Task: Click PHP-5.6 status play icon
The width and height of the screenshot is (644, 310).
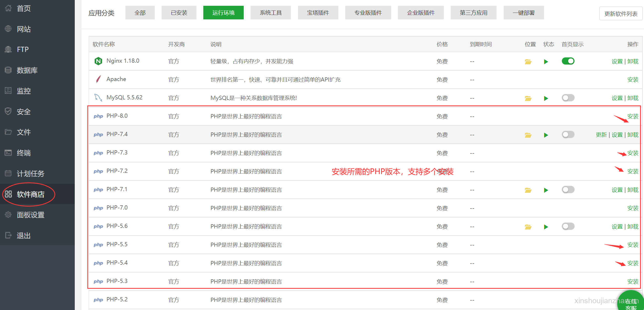Action: coord(546,227)
